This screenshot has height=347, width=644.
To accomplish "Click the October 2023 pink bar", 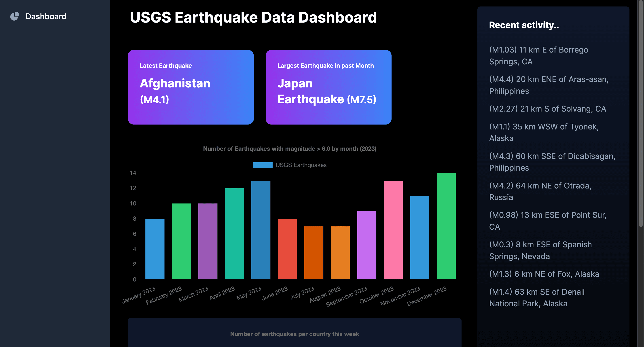I will (x=393, y=230).
